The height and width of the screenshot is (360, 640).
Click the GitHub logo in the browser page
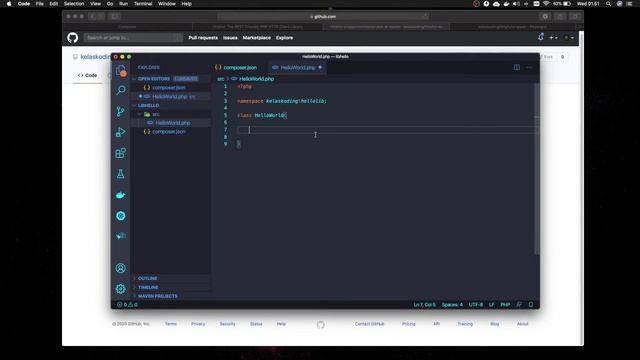click(x=73, y=38)
